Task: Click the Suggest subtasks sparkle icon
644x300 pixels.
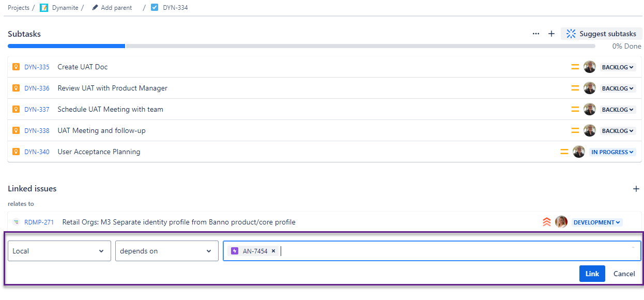Action: pos(571,33)
